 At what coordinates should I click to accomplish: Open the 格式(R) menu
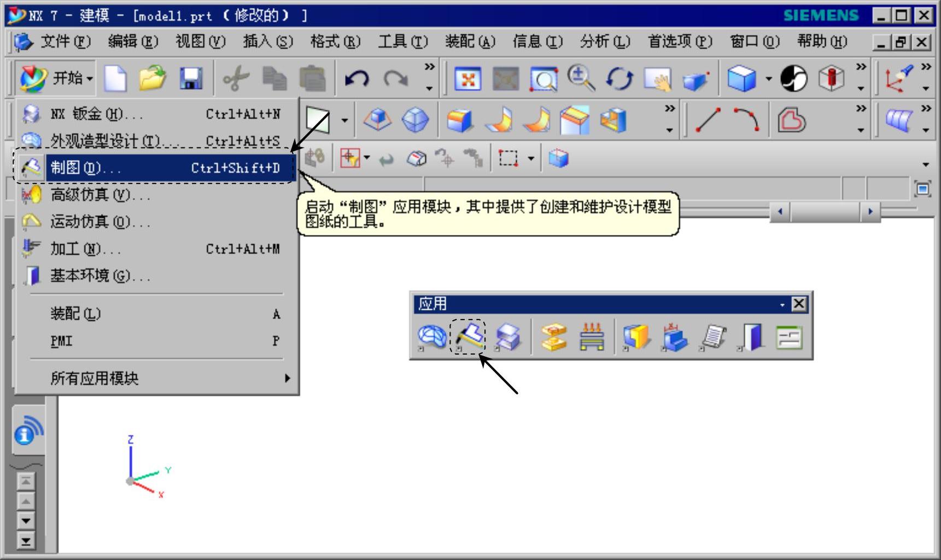[x=335, y=42]
